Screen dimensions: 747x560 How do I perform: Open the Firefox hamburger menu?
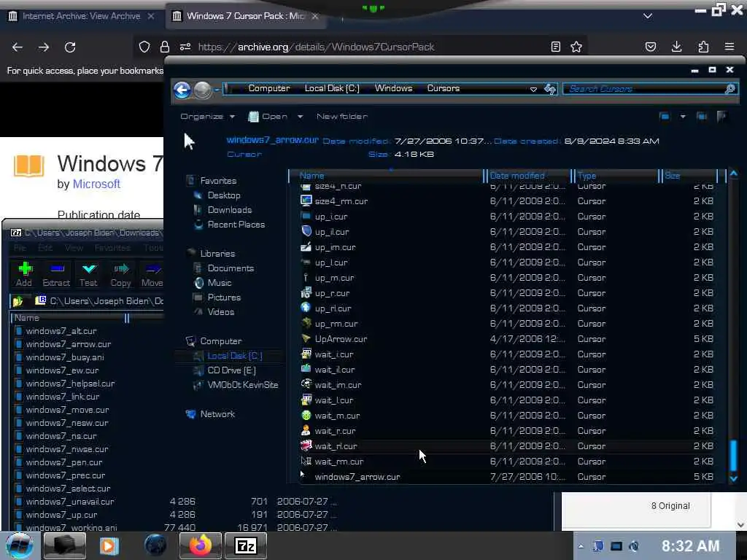(729, 47)
